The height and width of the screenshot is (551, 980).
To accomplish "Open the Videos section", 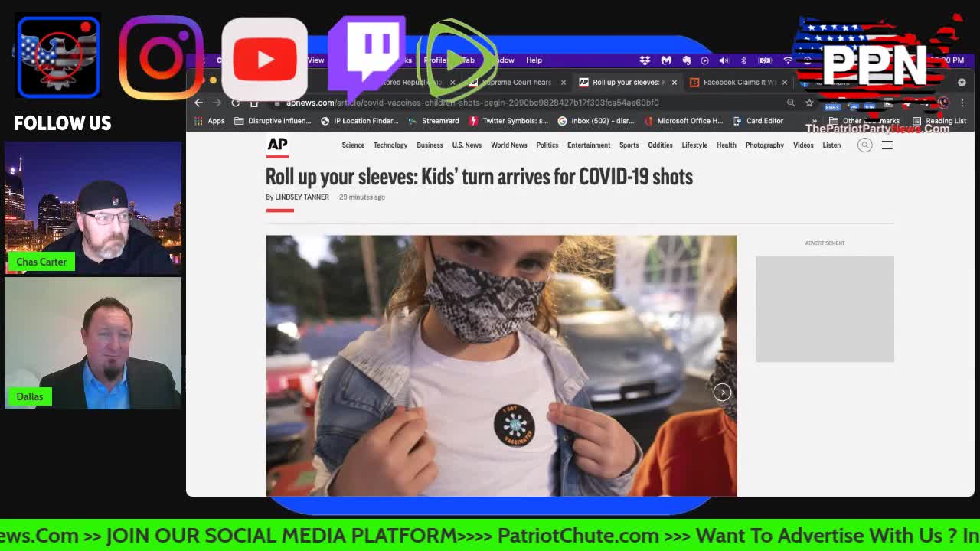I will [803, 145].
